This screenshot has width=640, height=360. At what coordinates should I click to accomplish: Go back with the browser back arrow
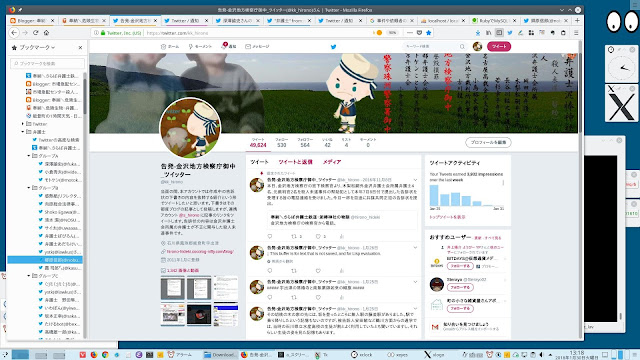(14, 33)
